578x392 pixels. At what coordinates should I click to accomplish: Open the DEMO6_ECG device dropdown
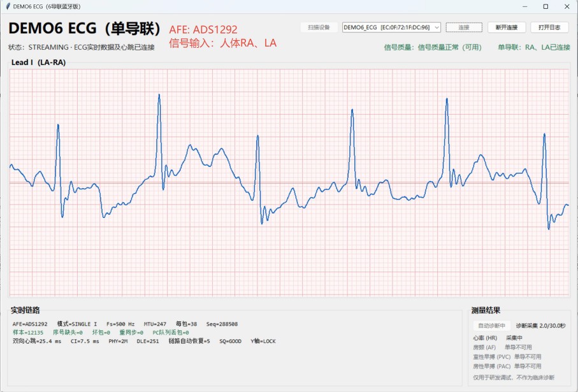(391, 27)
